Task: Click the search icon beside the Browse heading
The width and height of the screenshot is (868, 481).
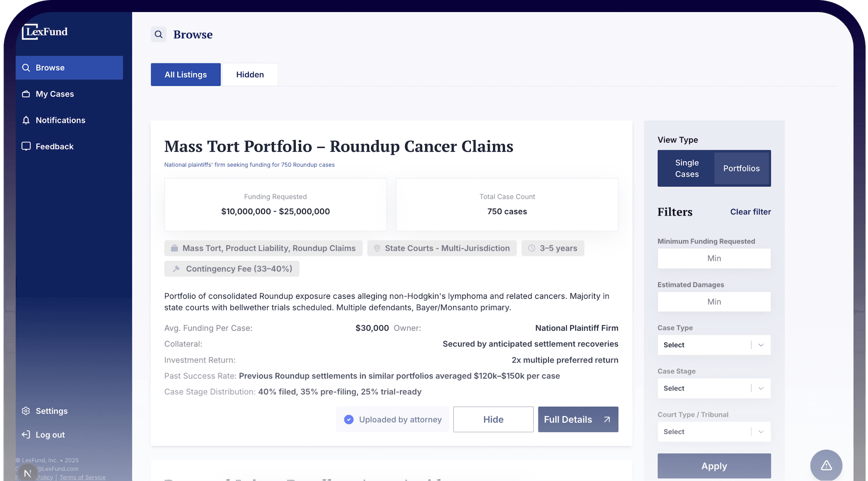Action: tap(159, 34)
